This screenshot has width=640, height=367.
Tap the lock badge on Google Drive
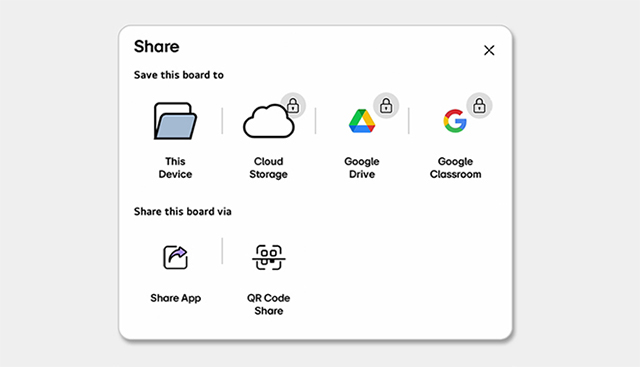pos(386,106)
